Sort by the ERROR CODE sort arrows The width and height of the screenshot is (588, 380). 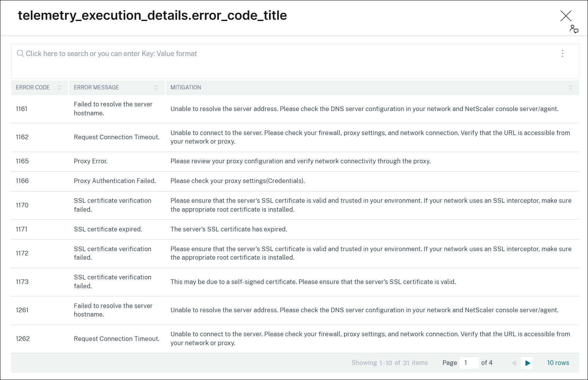point(60,88)
